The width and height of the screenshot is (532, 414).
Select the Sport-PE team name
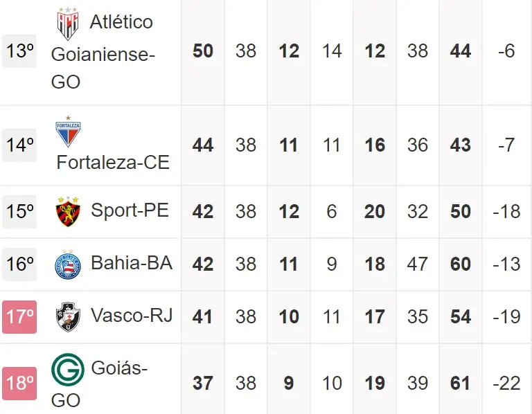click(130, 210)
